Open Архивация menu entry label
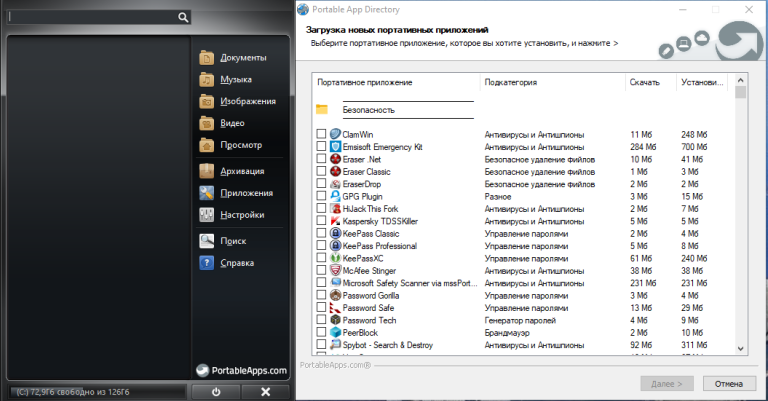Viewport: 768px width, 401px height. pos(242,171)
